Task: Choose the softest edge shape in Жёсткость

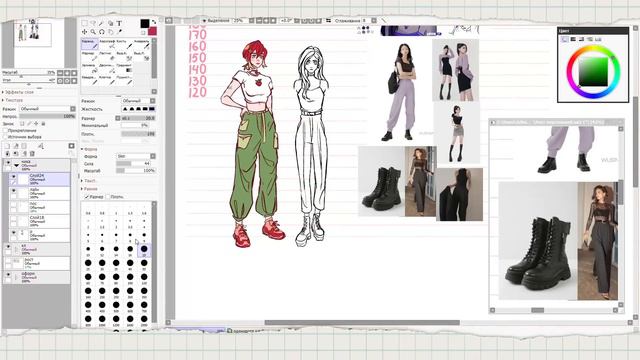Action: pyautogui.click(x=125, y=109)
